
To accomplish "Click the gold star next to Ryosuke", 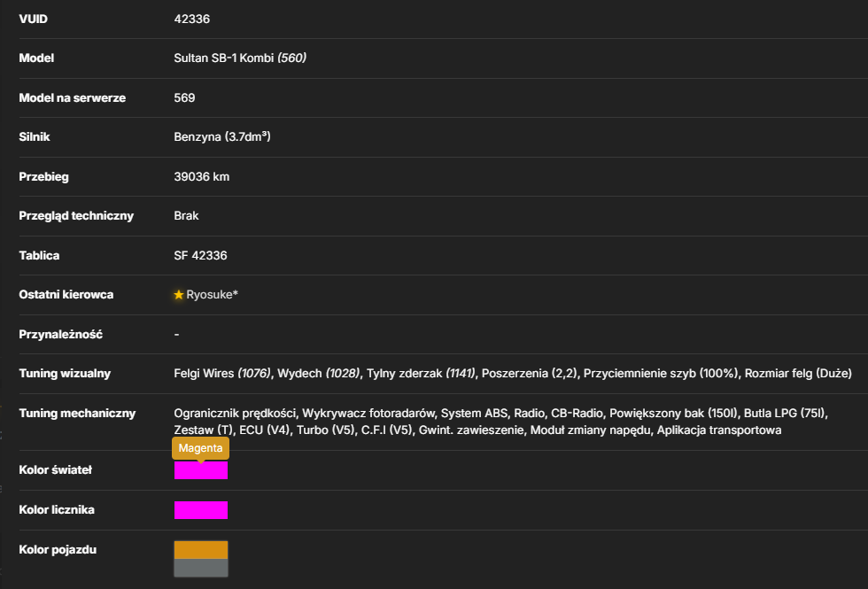I will [178, 294].
